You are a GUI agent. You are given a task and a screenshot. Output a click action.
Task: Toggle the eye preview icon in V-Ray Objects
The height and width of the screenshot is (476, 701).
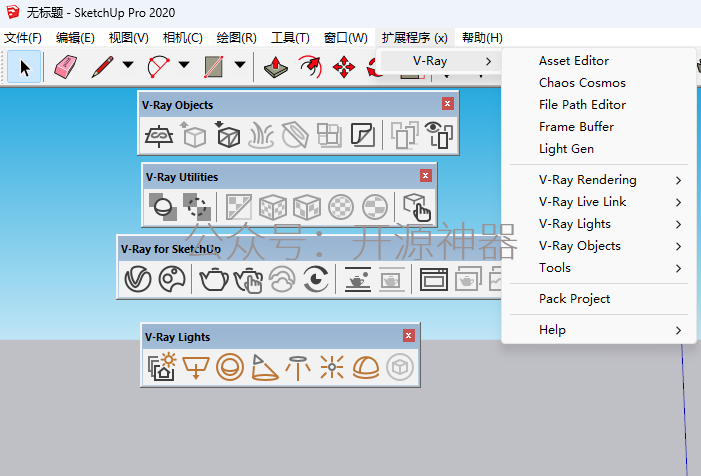(x=439, y=135)
